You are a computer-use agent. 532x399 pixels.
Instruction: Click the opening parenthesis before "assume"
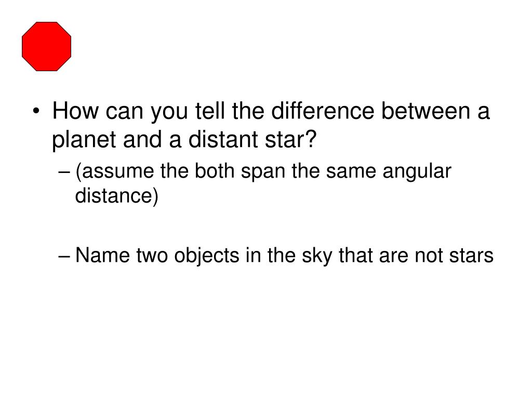(x=78, y=171)
